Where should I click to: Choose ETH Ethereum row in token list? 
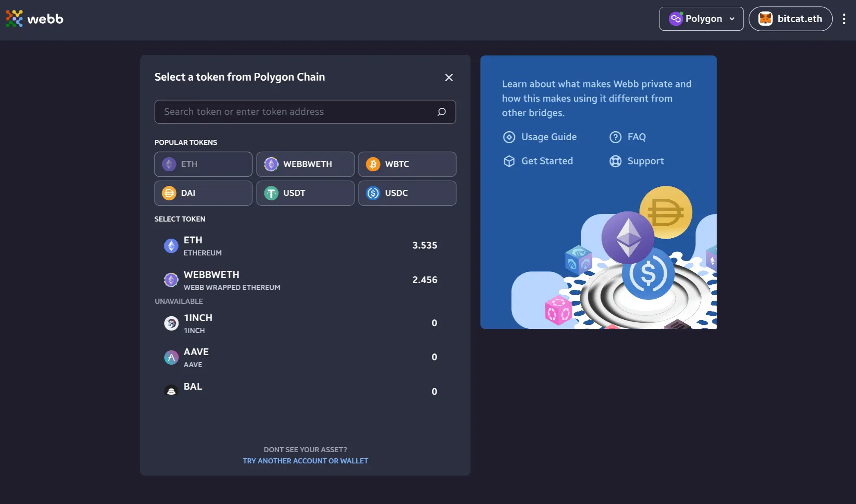305,246
